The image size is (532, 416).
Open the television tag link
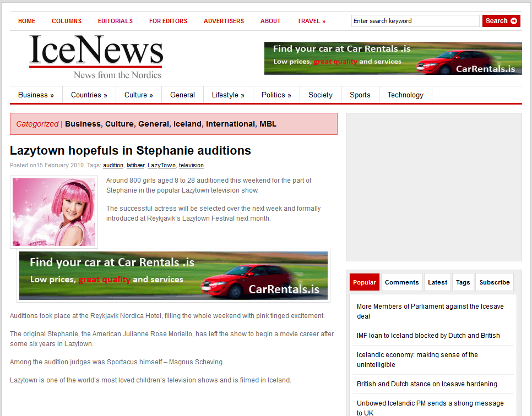point(191,166)
